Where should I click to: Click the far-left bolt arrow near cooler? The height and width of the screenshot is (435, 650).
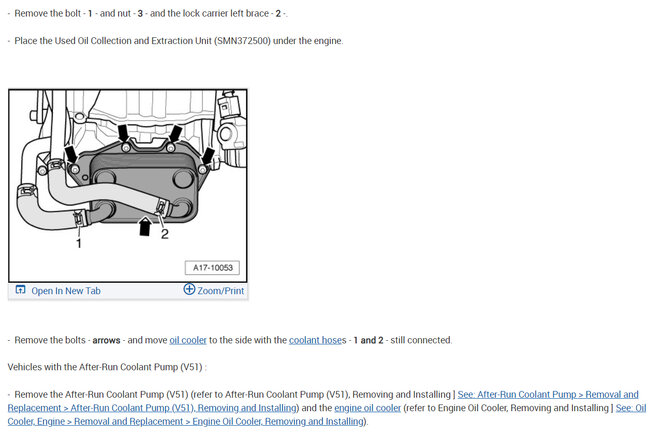pyautogui.click(x=70, y=154)
